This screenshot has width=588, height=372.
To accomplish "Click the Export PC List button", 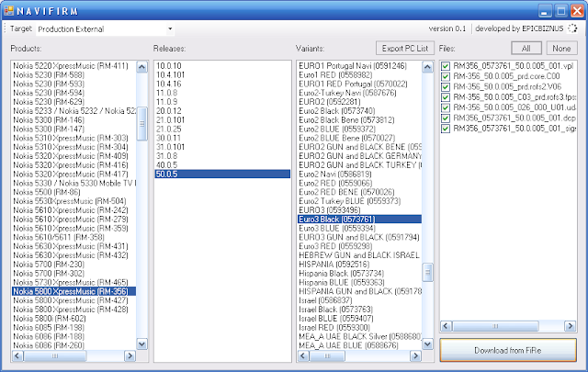I will [x=405, y=49].
